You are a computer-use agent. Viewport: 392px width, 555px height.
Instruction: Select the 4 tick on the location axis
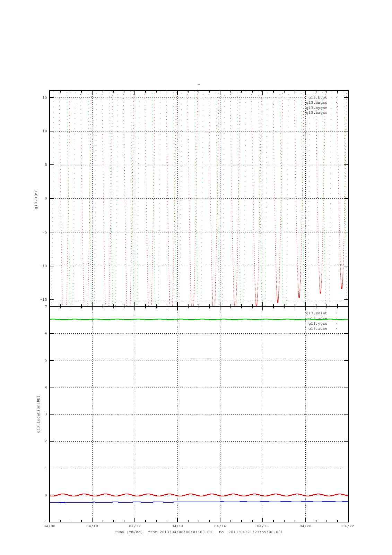[x=46, y=387]
